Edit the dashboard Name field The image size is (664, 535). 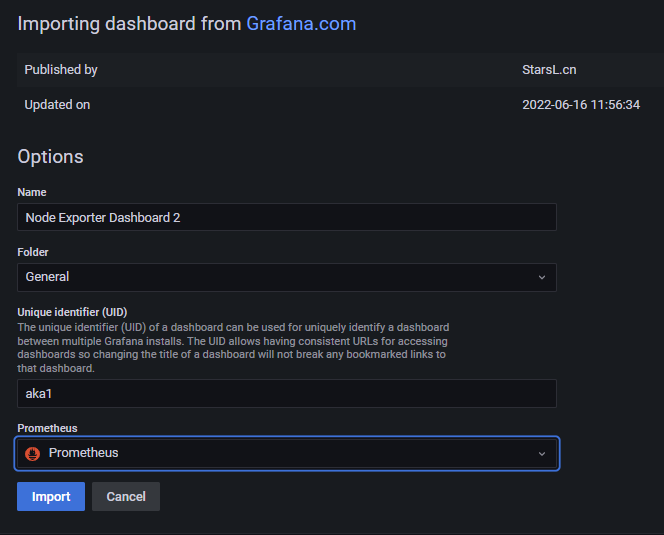click(287, 217)
